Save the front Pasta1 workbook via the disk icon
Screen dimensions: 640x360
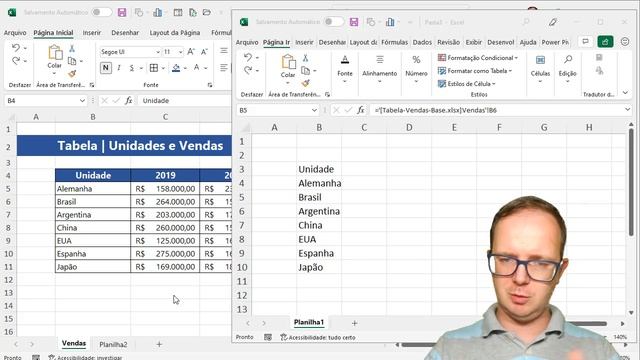click(x=354, y=22)
